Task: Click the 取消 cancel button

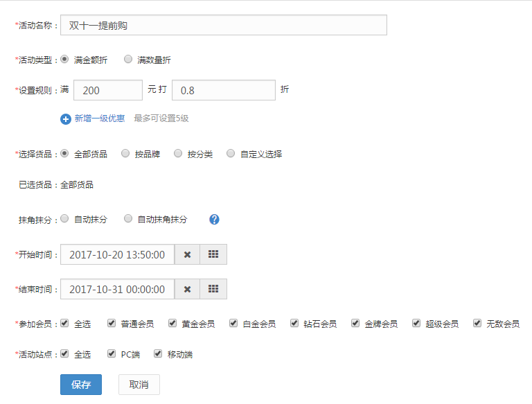Action: [139, 385]
